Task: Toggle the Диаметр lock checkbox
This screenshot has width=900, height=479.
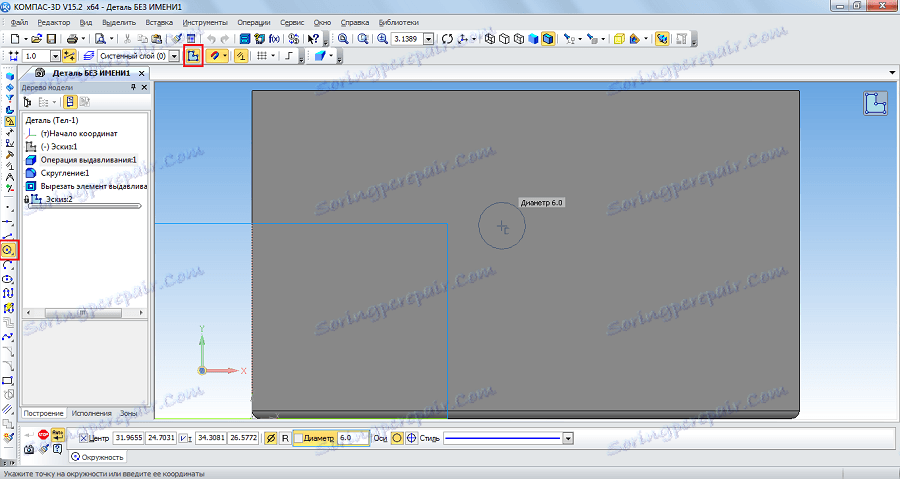Action: (x=298, y=438)
